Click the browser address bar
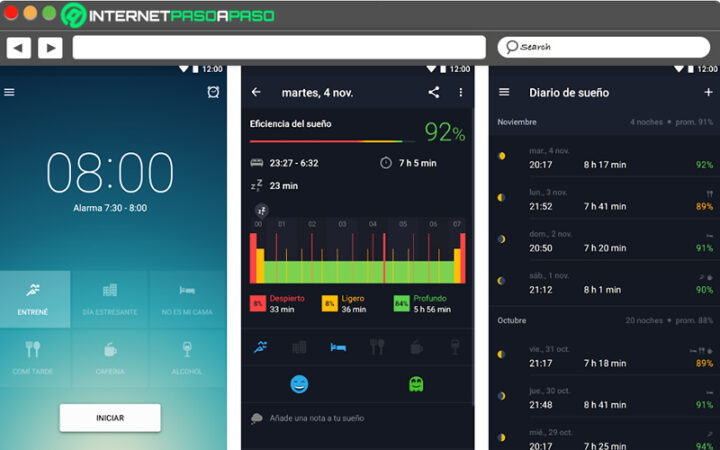Viewport: 720px width, 450px height. pyautogui.click(x=279, y=47)
